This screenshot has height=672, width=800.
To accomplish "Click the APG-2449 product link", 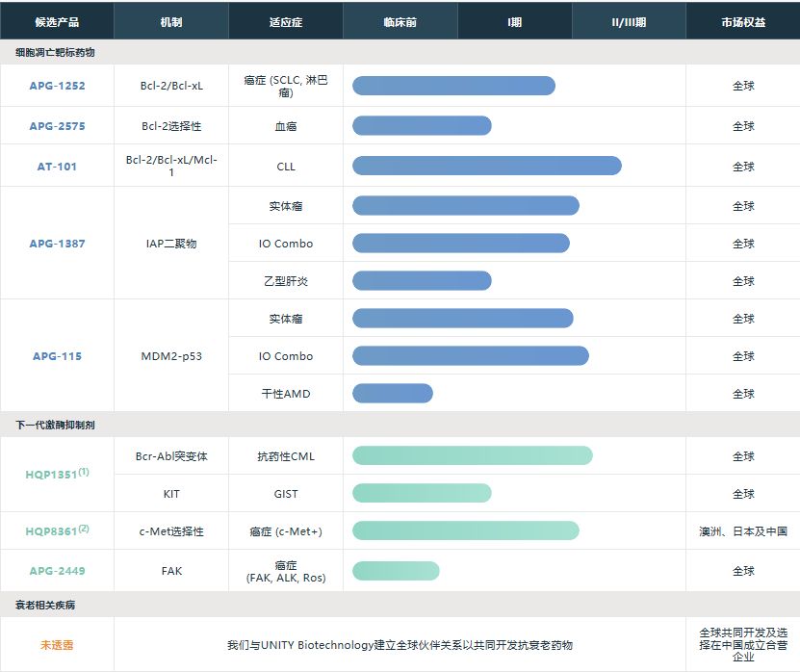I will point(57,570).
